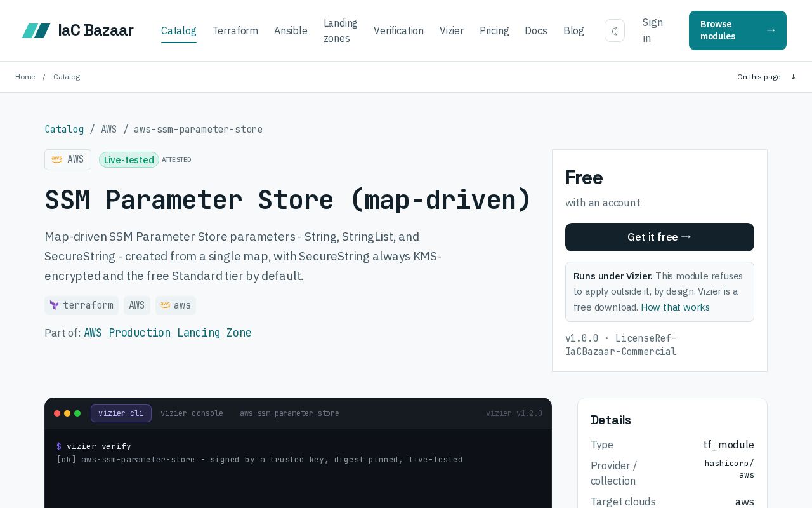Open the Terraform nav item
The image size is (812, 508).
[235, 30]
